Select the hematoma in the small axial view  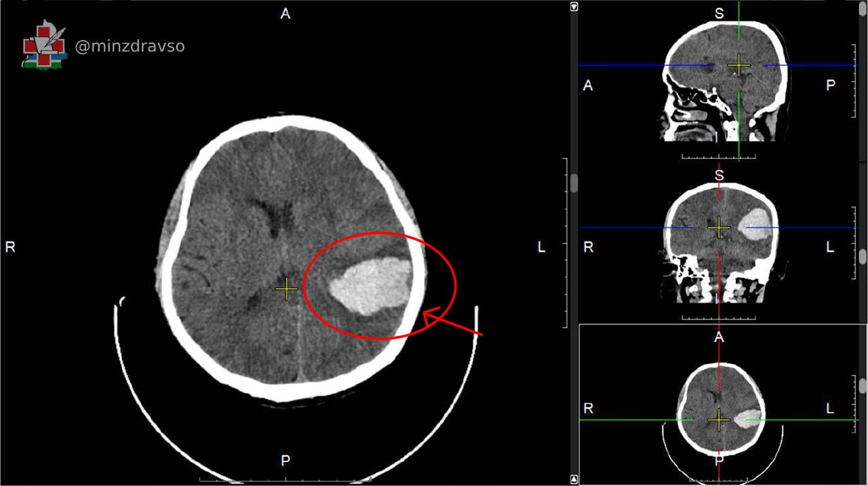coord(751,418)
